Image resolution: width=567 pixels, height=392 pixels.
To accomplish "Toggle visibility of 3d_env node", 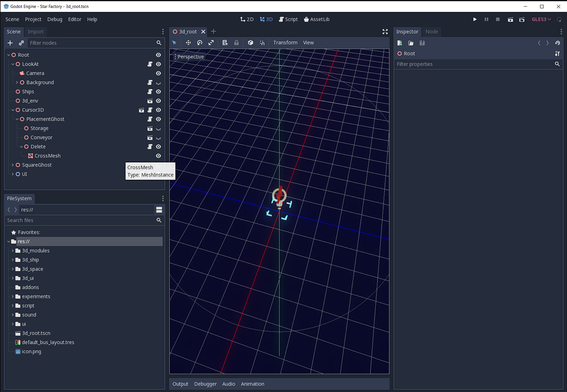I will pyautogui.click(x=158, y=101).
